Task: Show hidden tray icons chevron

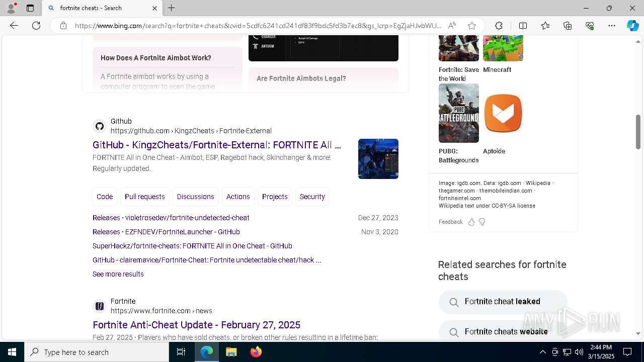Action: point(542,352)
